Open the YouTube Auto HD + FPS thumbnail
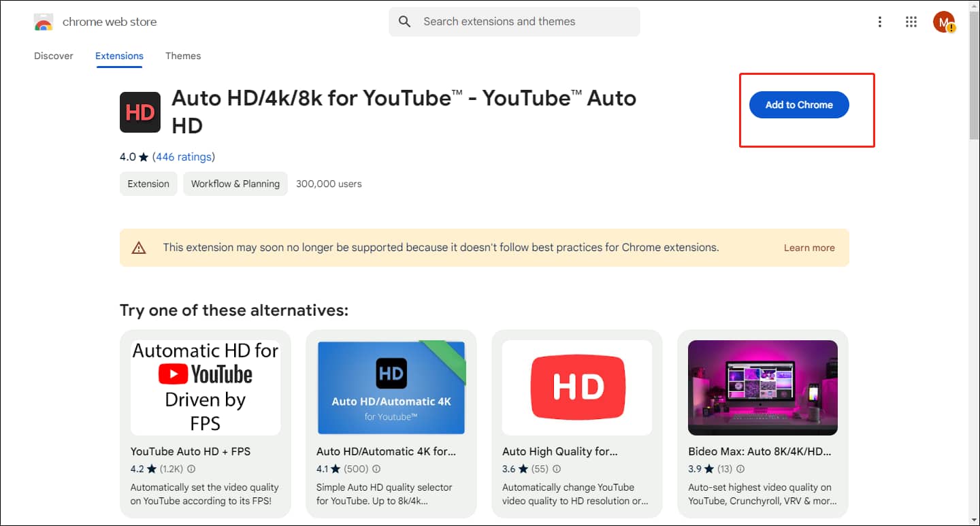Viewport: 980px width, 526px height. coord(206,388)
